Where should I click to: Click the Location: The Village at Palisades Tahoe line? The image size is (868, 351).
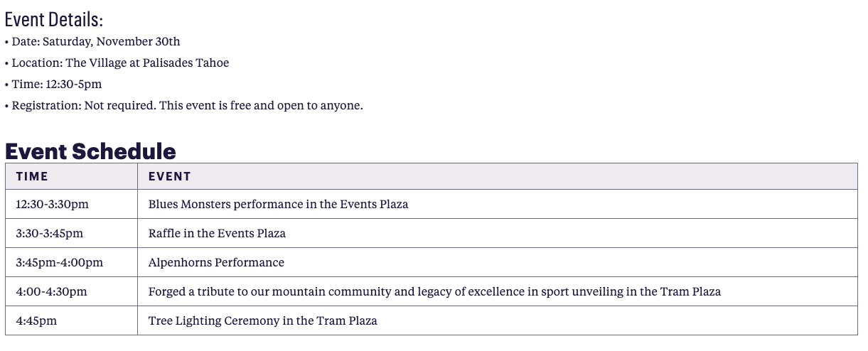(117, 63)
